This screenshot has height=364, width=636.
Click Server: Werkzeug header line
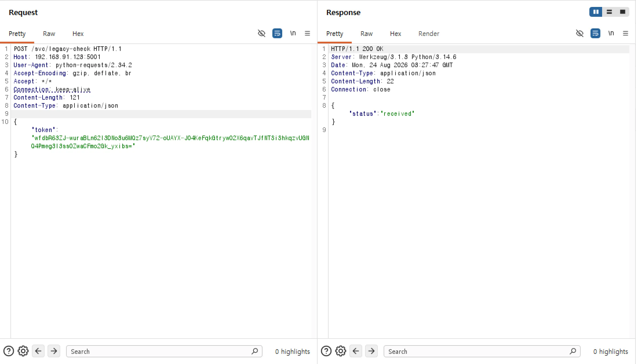tap(394, 57)
